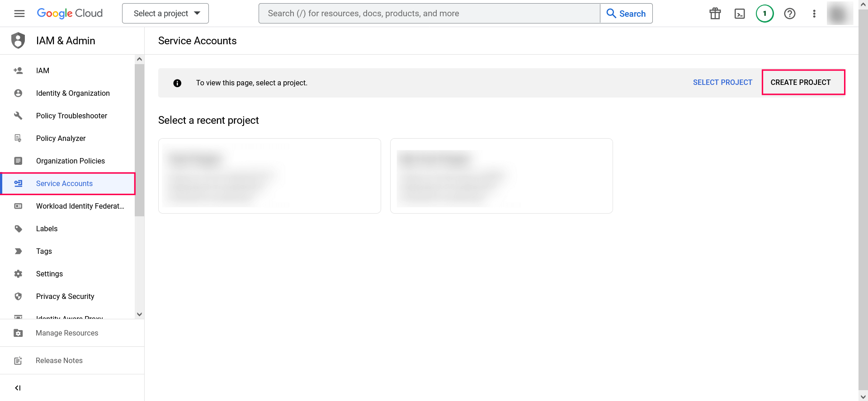Open the hamburger navigation menu

pos(19,14)
